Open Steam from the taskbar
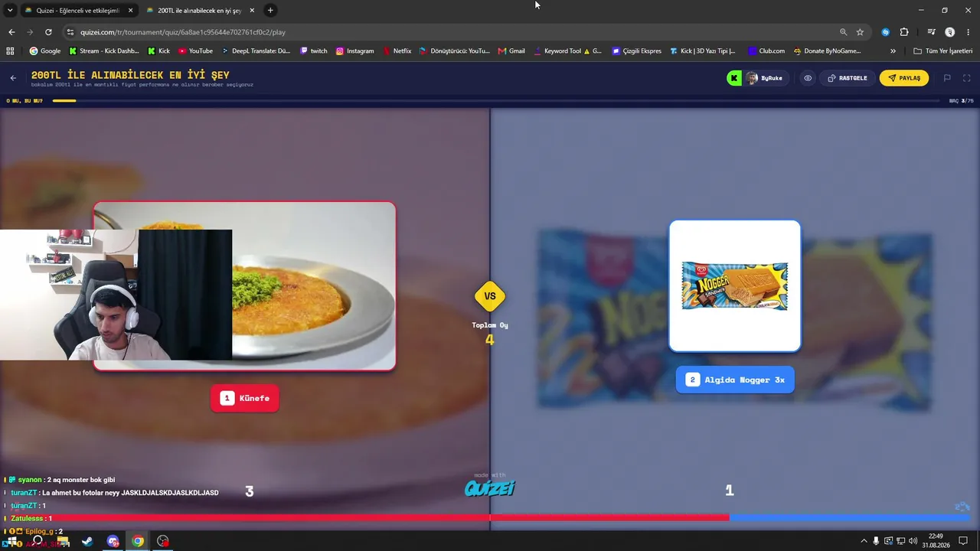This screenshot has height=551, width=980. [x=87, y=541]
